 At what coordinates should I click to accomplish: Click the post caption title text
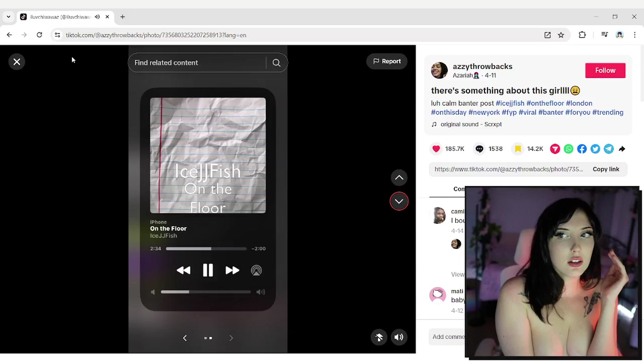(505, 90)
